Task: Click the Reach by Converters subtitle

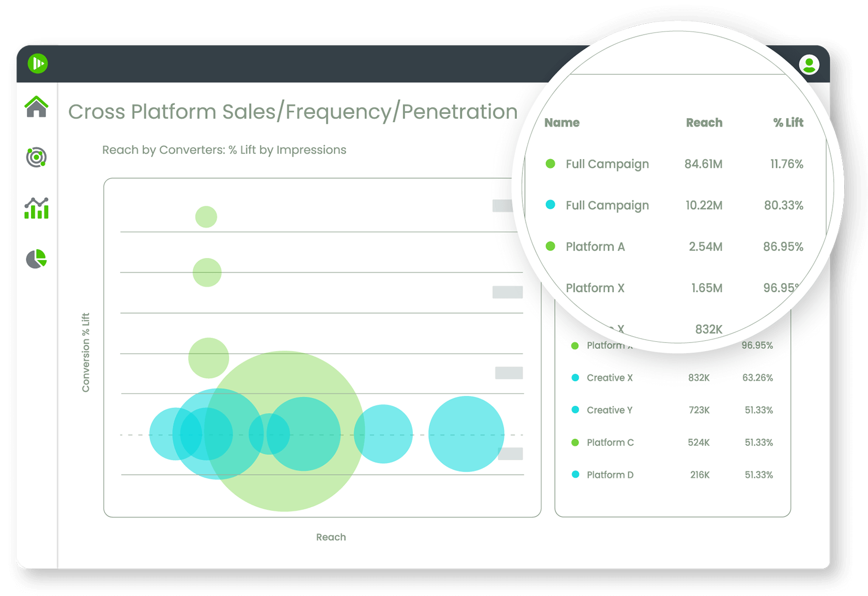Action: (224, 150)
